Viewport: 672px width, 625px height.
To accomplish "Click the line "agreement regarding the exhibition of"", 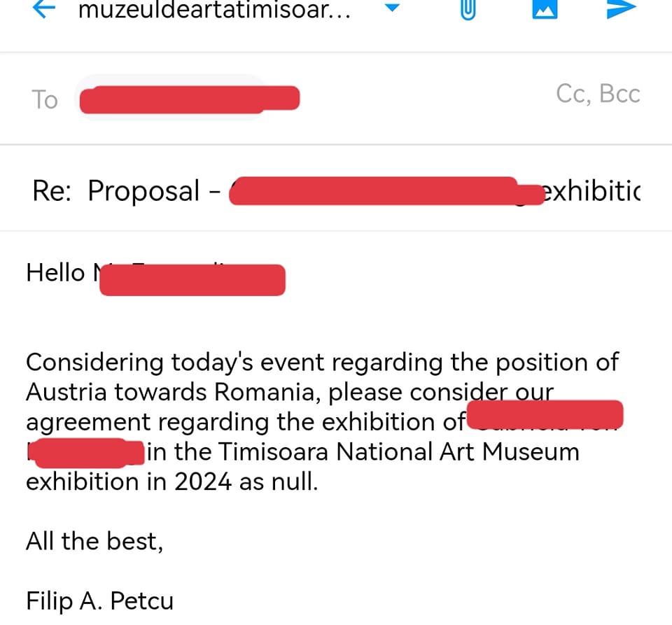I will pyautogui.click(x=245, y=423).
